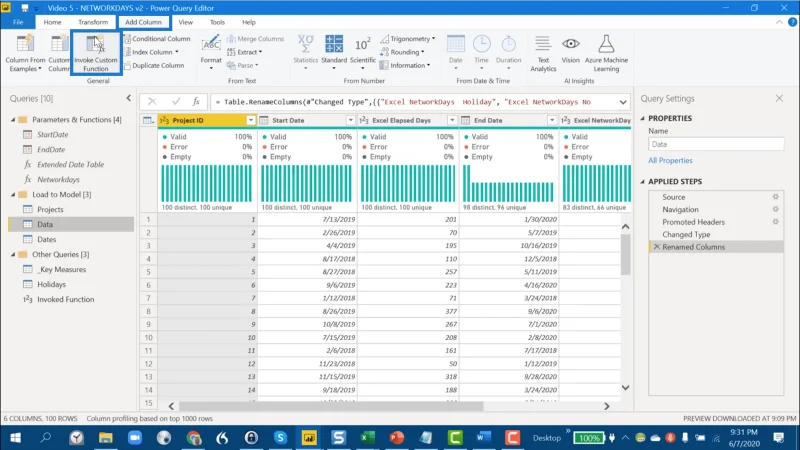Click Duplicate Column button

[x=154, y=65]
